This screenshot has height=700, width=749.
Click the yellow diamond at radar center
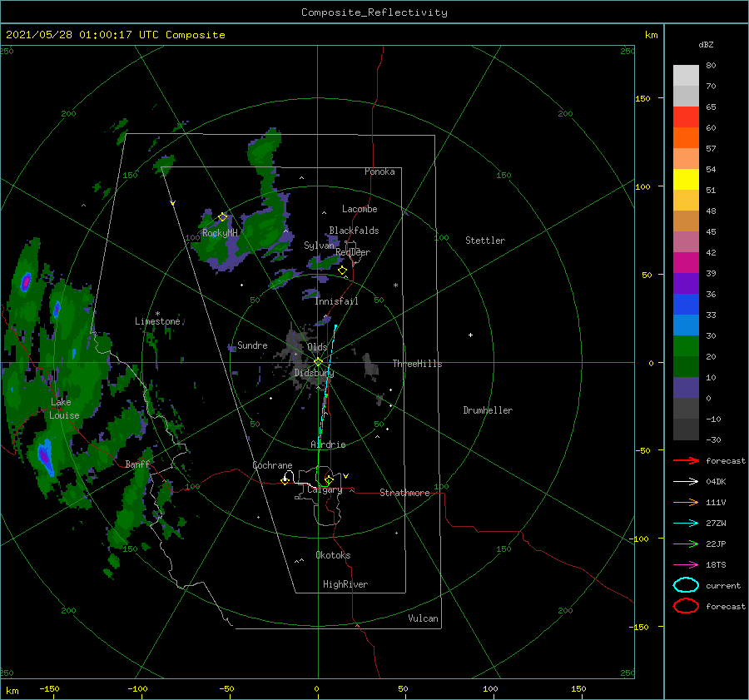point(318,362)
